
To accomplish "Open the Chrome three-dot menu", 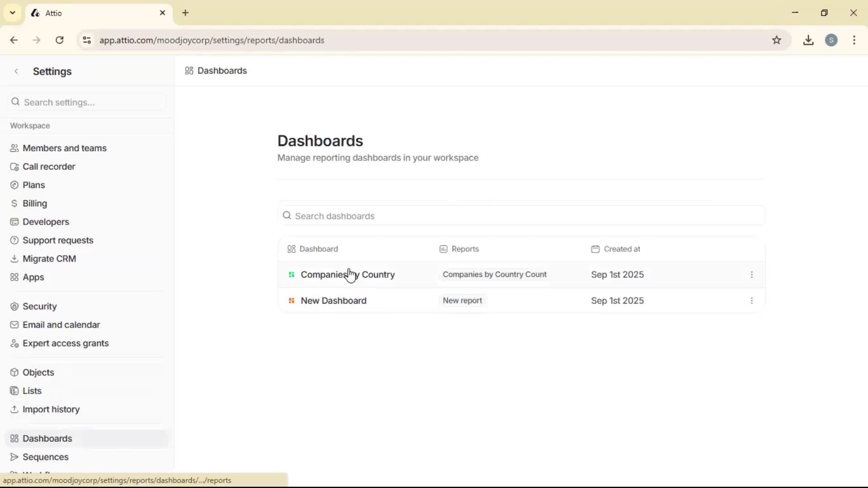I will [x=854, y=40].
